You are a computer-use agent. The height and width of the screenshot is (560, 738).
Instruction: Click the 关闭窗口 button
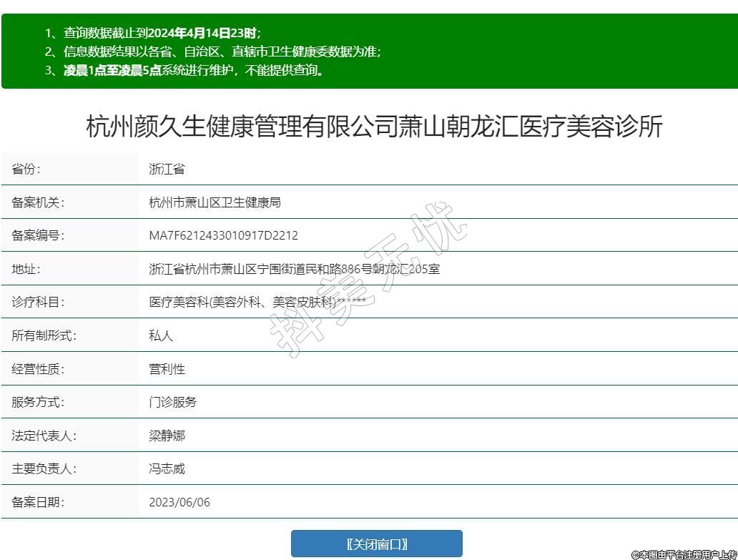click(x=376, y=544)
